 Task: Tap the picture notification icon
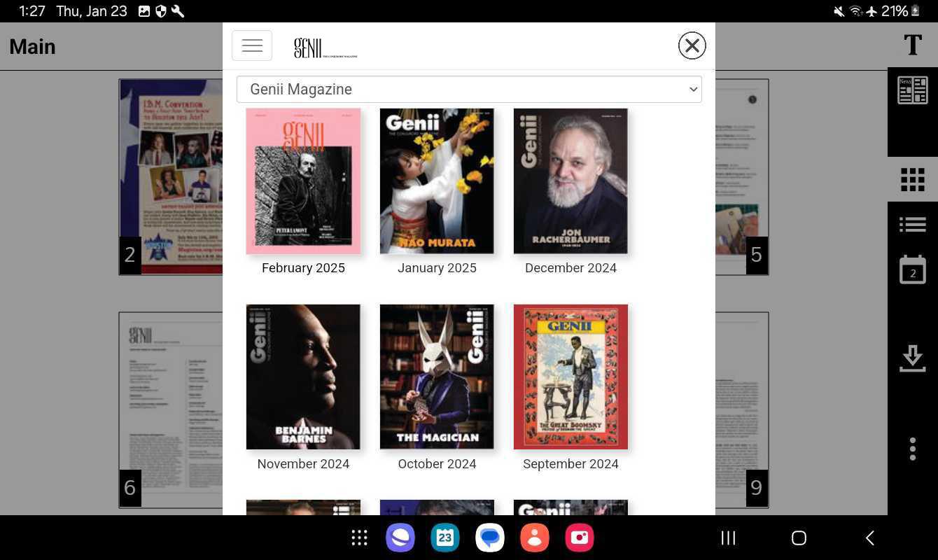coord(144,11)
